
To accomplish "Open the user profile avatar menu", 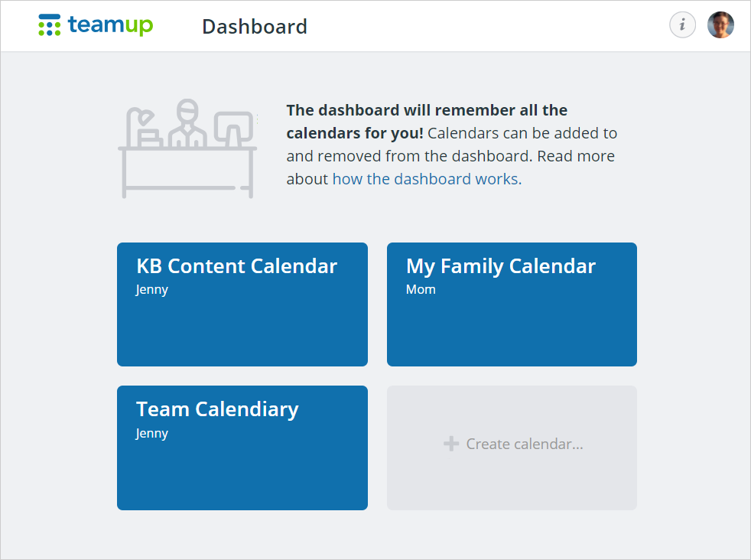I will [720, 25].
